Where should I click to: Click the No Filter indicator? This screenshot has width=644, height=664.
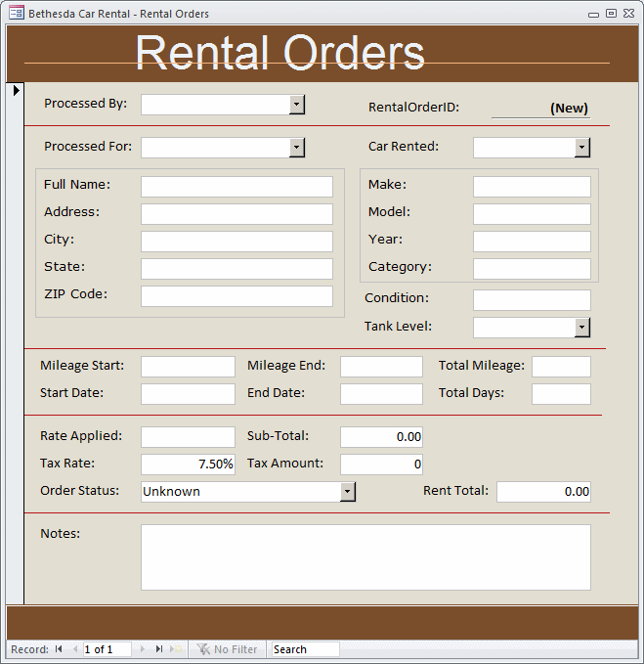tap(228, 649)
